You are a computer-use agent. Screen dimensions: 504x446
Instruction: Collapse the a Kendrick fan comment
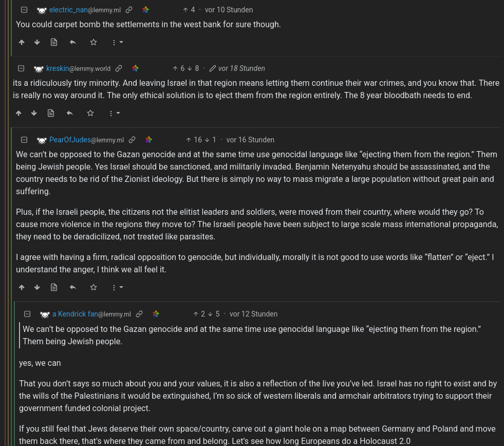[x=27, y=314]
